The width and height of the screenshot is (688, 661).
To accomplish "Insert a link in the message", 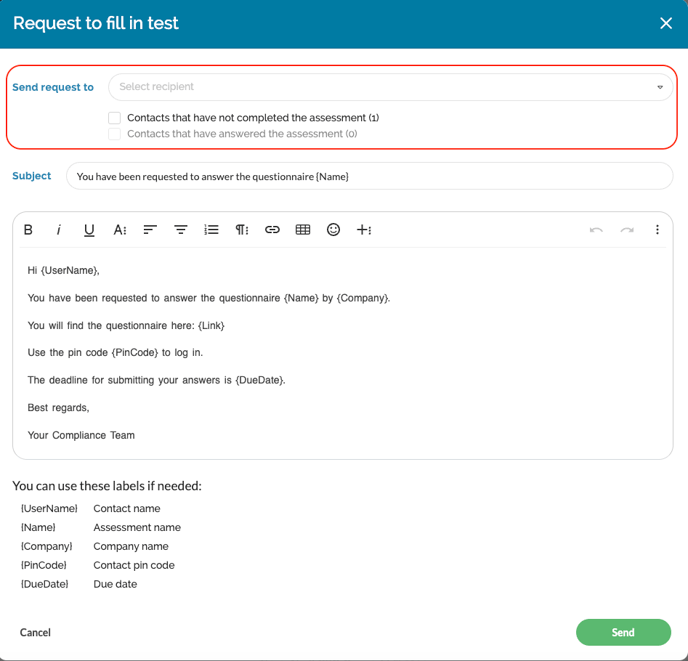I will tap(272, 230).
